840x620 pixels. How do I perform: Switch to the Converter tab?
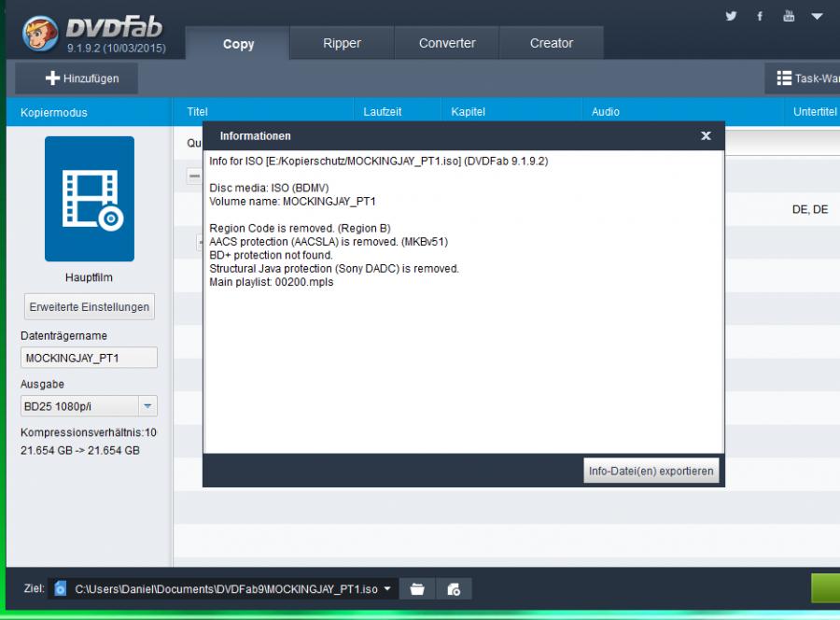tap(447, 43)
